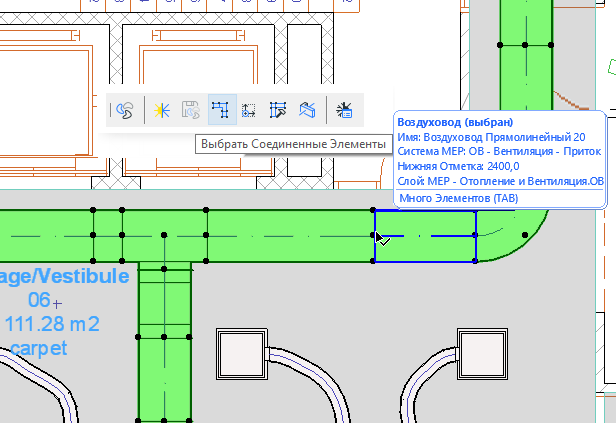Click Select Connected Elements toolbar button

(222, 110)
